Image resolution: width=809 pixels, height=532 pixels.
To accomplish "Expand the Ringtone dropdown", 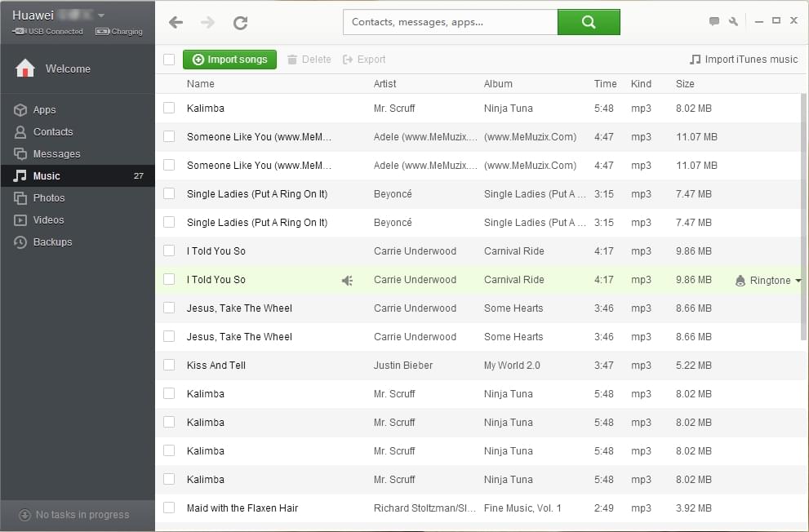I will pyautogui.click(x=797, y=281).
